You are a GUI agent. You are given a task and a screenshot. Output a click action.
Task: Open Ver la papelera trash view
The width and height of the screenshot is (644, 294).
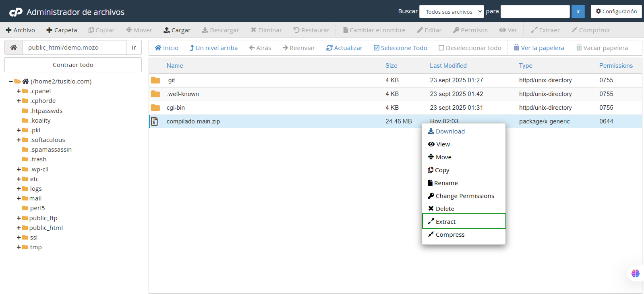pos(538,48)
